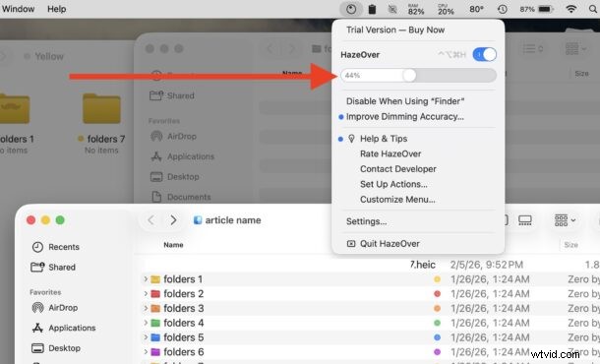Adjust the 44% dimming intensity slider
This screenshot has height=364, width=600.
click(x=418, y=76)
